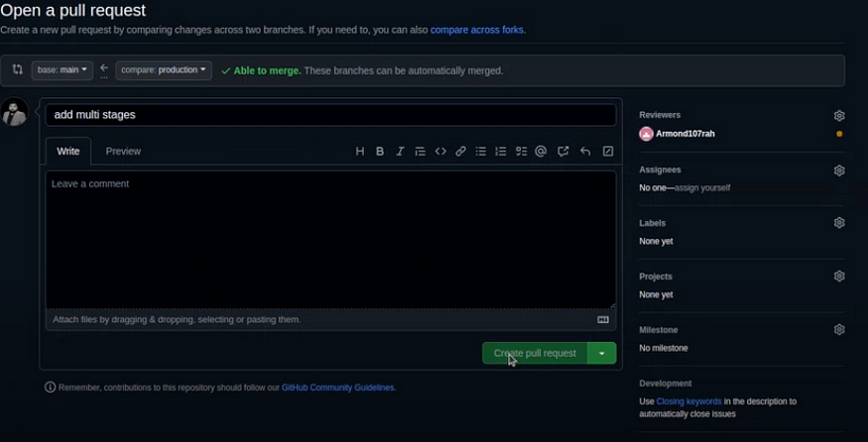Open Closing keywords link
Screen dimensions: 868x442
(688, 401)
